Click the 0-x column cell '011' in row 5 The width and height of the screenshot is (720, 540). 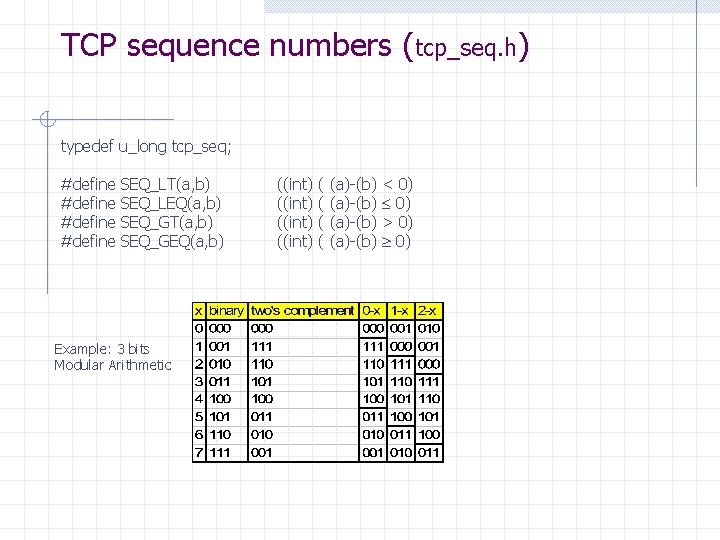tap(373, 416)
